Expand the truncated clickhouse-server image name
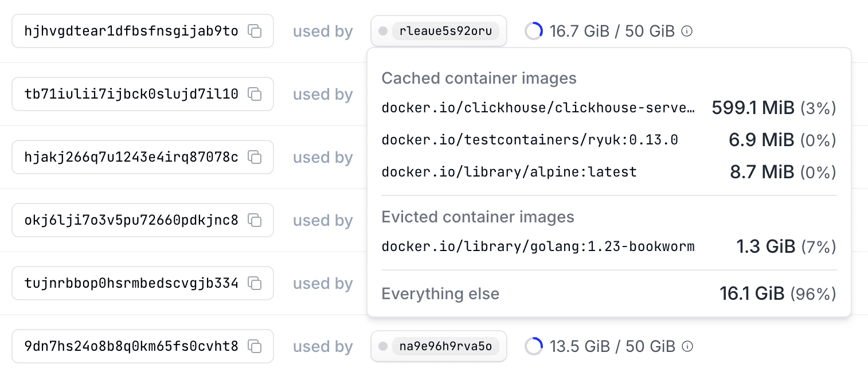 click(538, 108)
